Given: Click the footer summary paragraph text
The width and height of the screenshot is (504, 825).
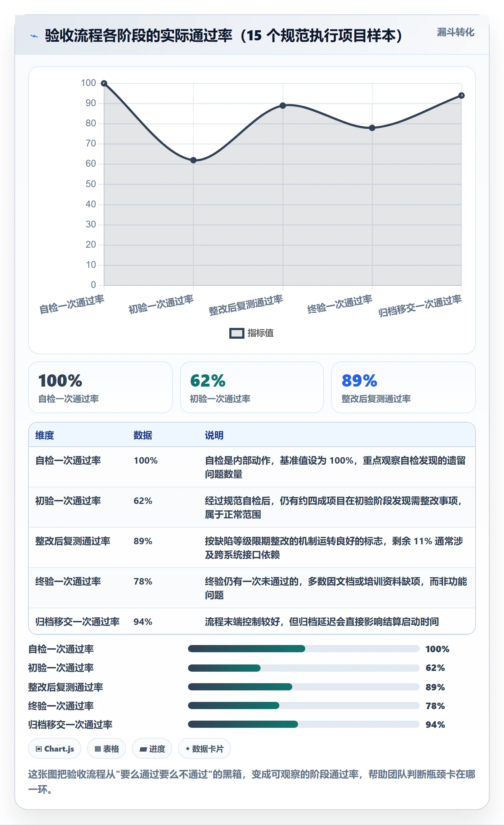Looking at the screenshot, I should (252, 782).
